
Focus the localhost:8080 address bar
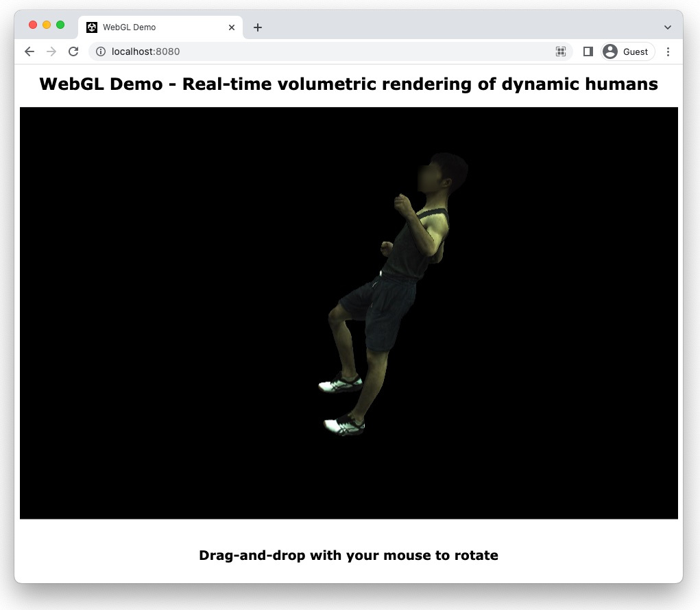[x=330, y=52]
